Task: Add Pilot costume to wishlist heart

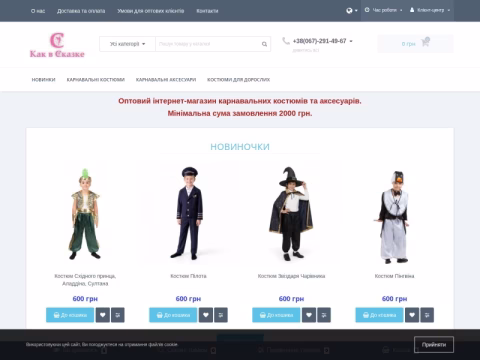Action: pyautogui.click(x=206, y=315)
